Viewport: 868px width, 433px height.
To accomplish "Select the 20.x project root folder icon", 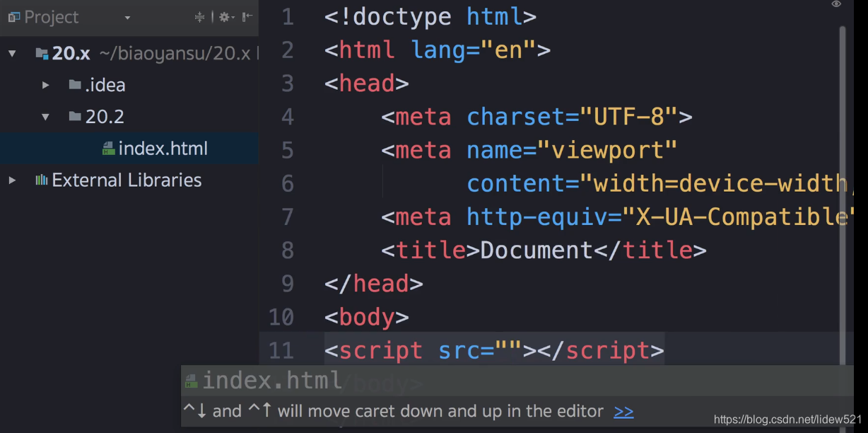I will pyautogui.click(x=42, y=53).
